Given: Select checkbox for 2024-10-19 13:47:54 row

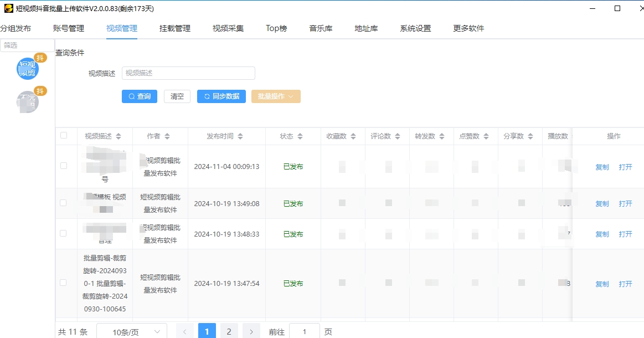Looking at the screenshot, I should tap(64, 283).
